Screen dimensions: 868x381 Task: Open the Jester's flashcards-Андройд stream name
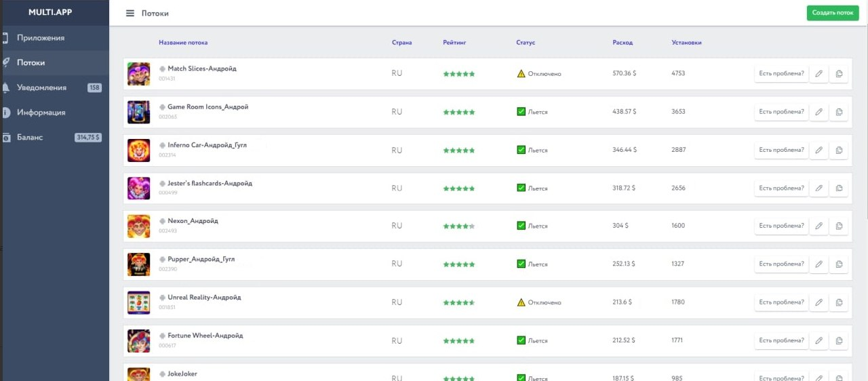pos(210,184)
